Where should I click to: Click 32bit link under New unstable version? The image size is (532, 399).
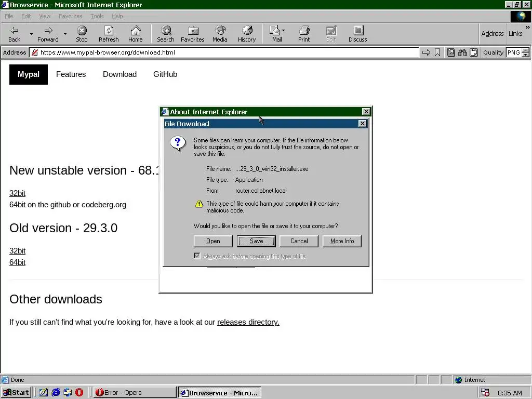pos(17,193)
